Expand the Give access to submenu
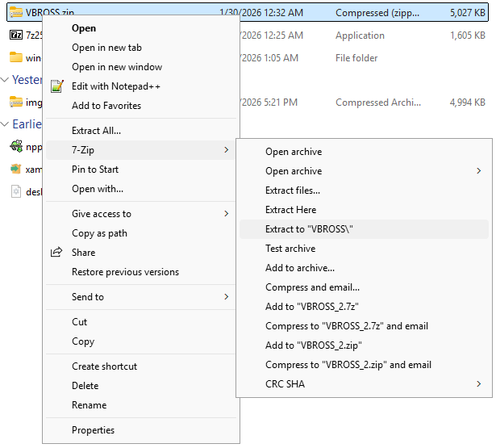The width and height of the screenshot is (496, 448). pos(226,214)
